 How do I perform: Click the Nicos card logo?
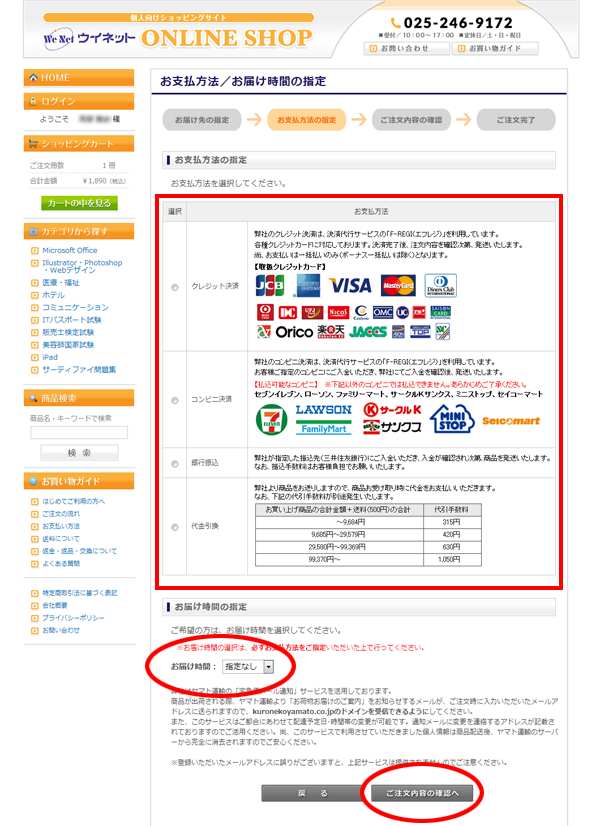point(338,312)
